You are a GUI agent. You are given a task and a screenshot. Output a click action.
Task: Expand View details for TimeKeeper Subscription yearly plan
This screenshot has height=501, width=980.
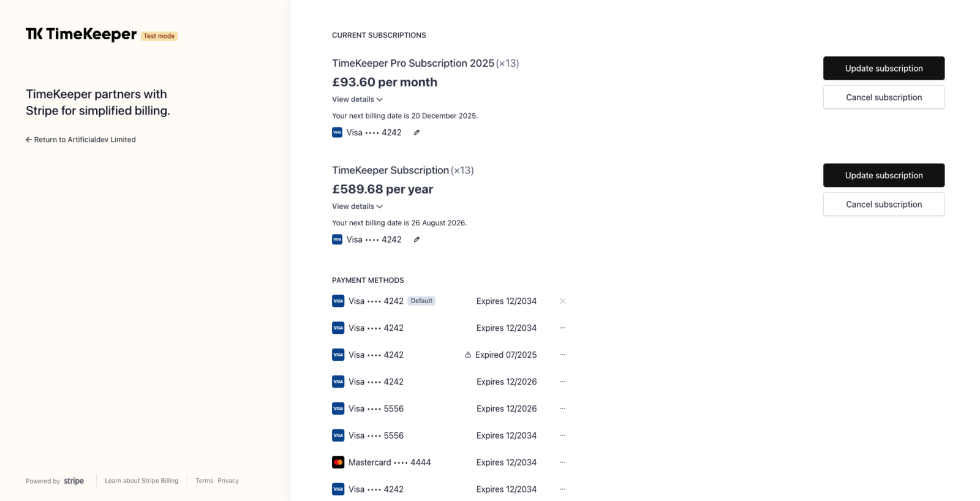coord(357,206)
